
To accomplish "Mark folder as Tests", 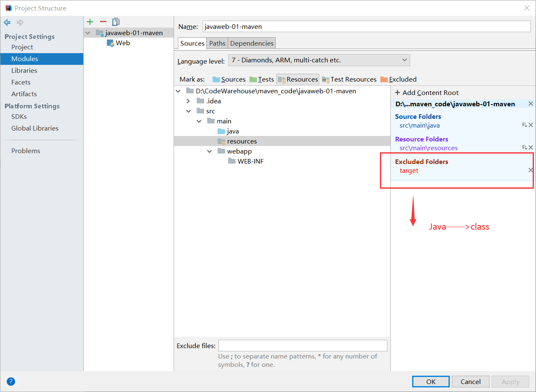I will point(262,79).
